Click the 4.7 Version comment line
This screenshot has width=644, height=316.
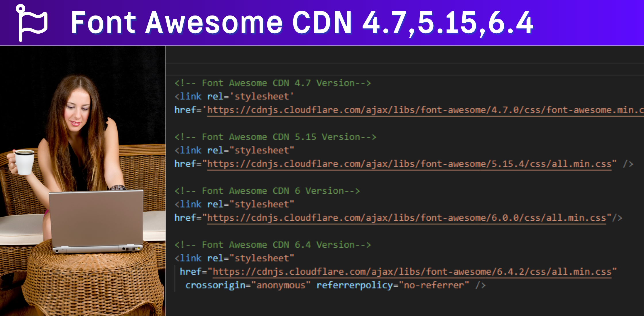pos(273,83)
